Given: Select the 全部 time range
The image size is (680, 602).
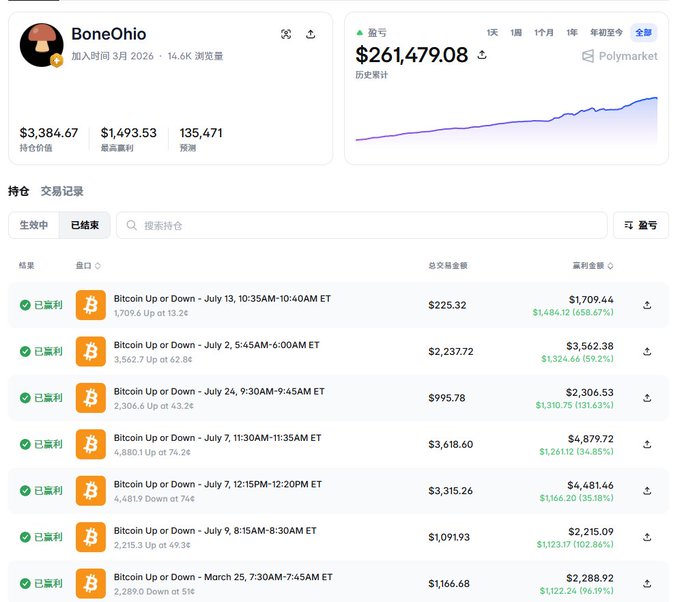Looking at the screenshot, I should point(644,33).
